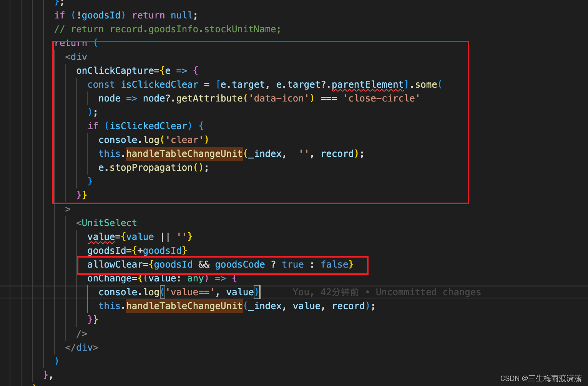Click the getAttribute method call

click(x=209, y=98)
